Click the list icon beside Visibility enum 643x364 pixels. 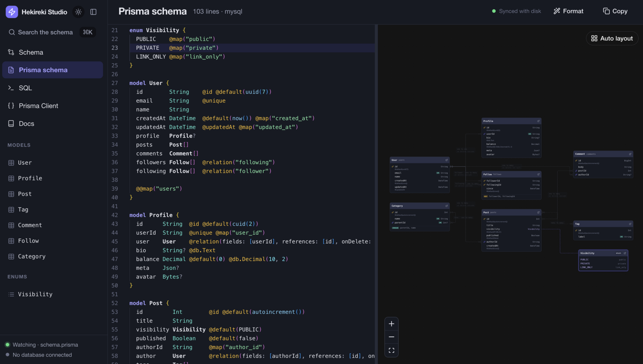coord(11,294)
